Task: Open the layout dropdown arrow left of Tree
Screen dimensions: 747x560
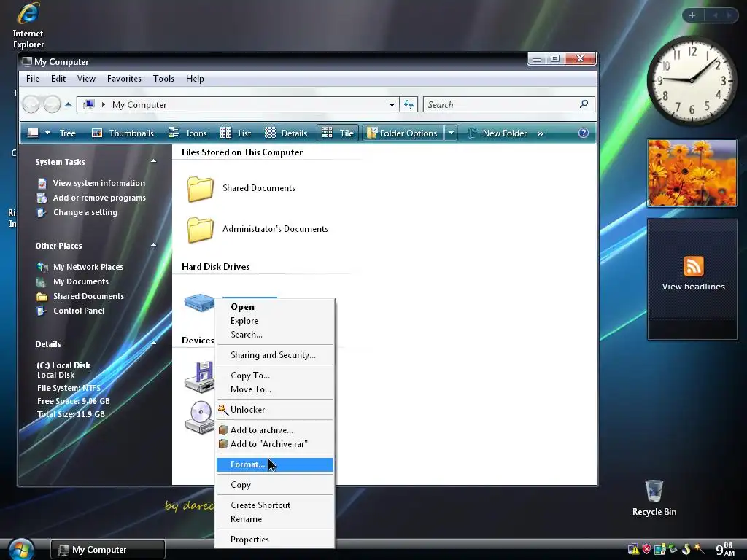Action: tap(47, 133)
